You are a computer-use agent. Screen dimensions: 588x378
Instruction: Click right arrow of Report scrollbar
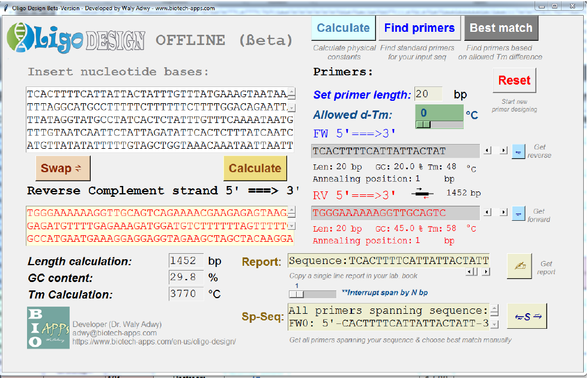tap(486, 272)
